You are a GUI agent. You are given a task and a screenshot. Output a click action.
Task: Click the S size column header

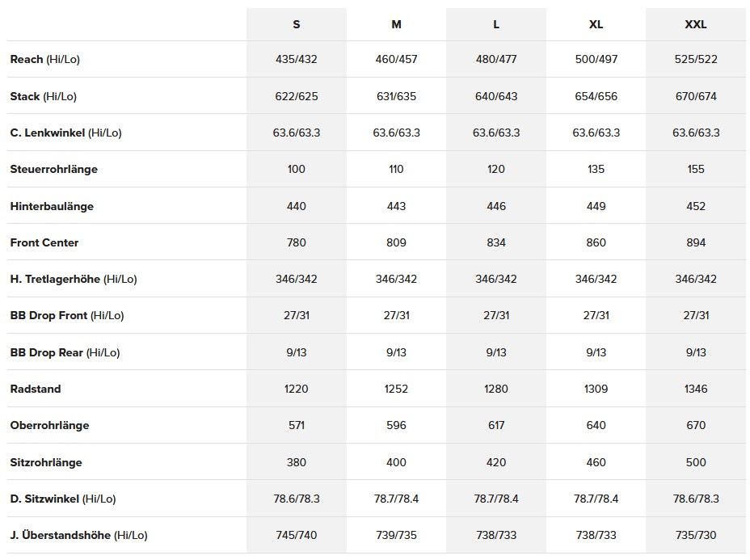tap(297, 24)
